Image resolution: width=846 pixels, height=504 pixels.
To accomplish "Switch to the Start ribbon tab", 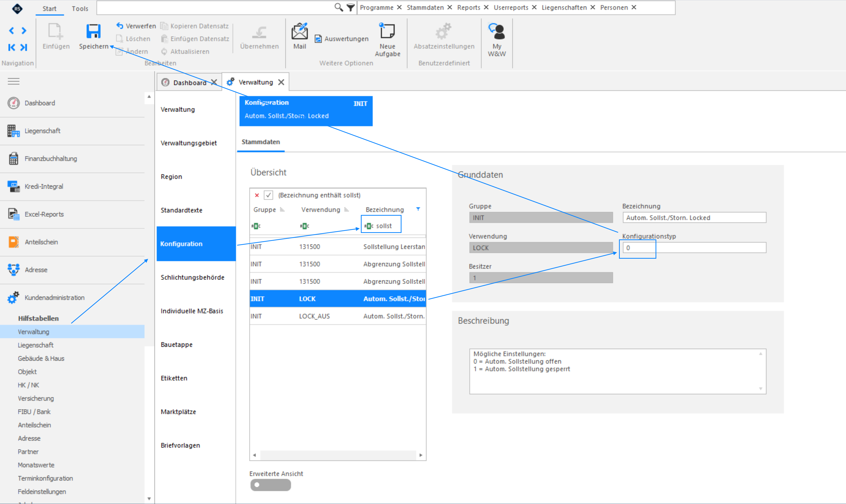I will [x=50, y=8].
